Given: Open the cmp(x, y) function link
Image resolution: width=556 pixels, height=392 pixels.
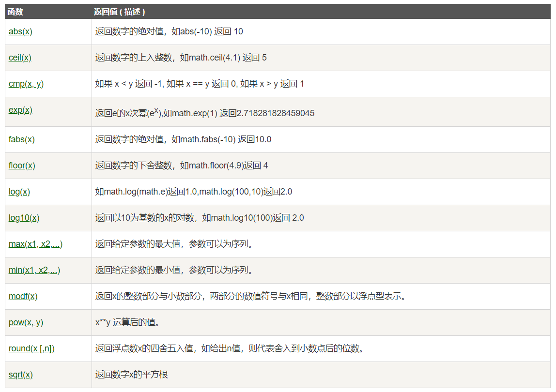Looking at the screenshot, I should point(26,84).
